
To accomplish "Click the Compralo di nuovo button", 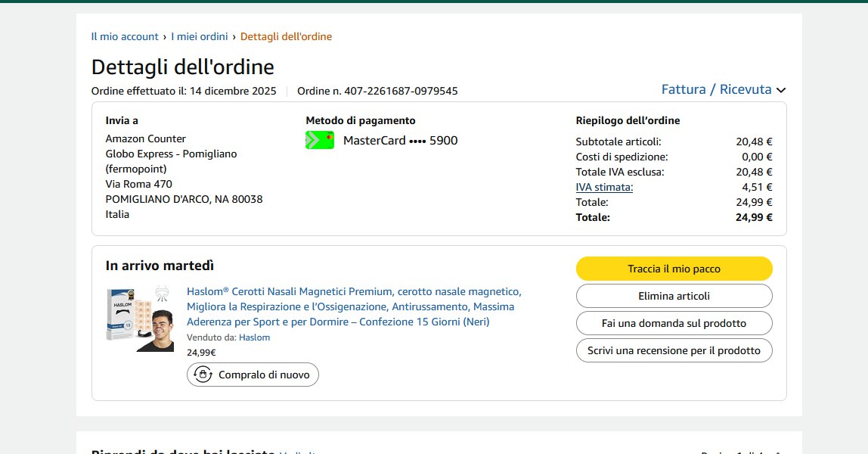I will pos(253,375).
